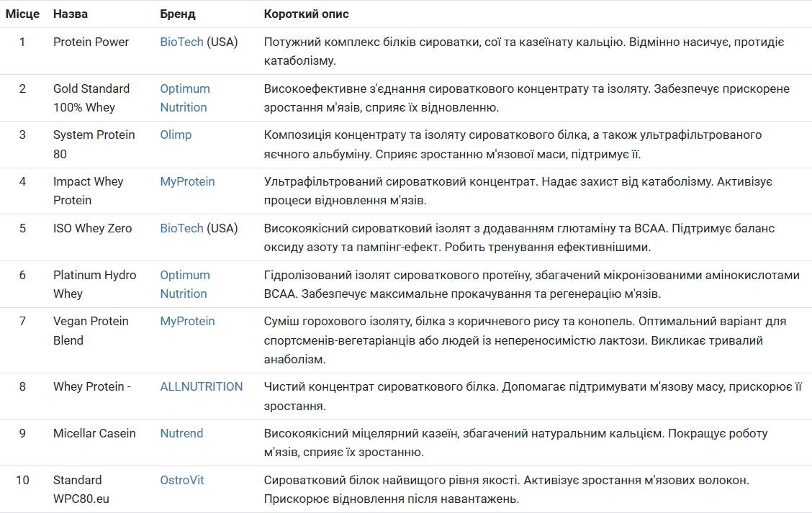Click the Короткий опис column header
Viewport: 812px width, 513px height.
pos(306,14)
